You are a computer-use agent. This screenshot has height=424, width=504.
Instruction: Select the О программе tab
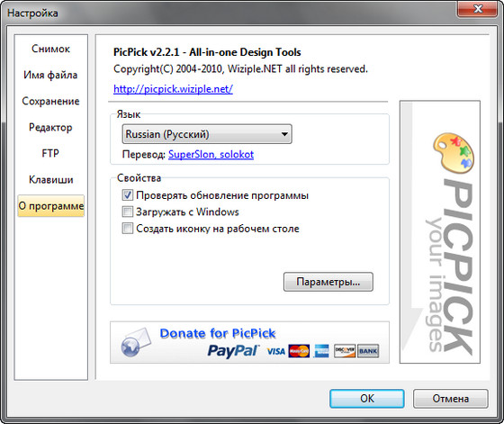pyautogui.click(x=50, y=206)
